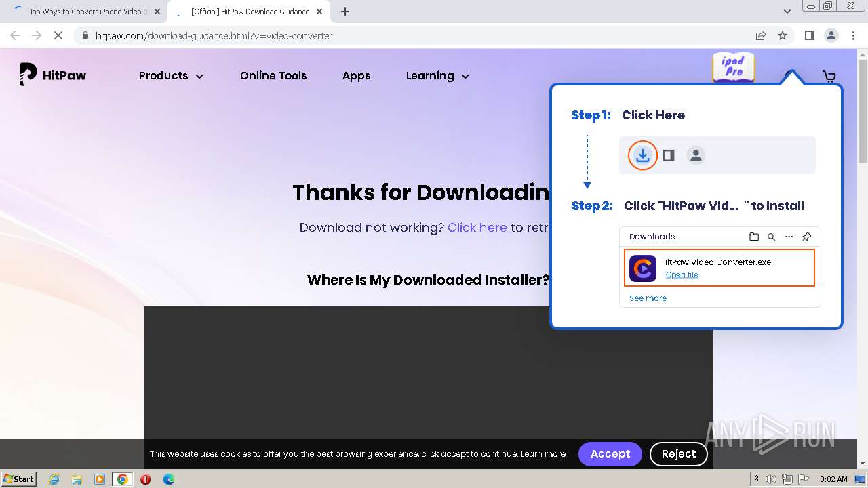The width and height of the screenshot is (868, 488).
Task: Open the tab search chevron
Action: point(787,12)
